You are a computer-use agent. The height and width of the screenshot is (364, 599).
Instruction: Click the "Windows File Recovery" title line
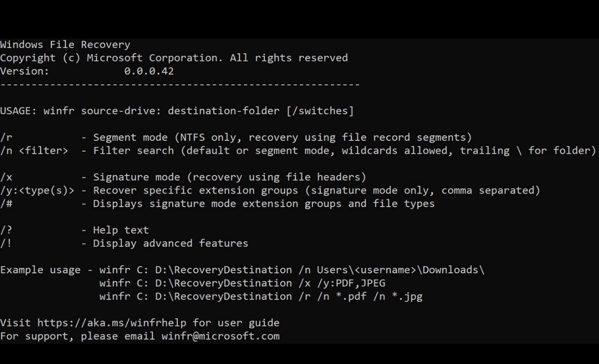tap(65, 45)
